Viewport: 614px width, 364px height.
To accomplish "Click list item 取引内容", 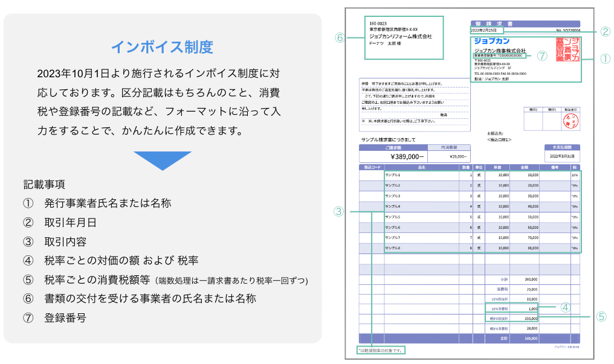I will click(x=65, y=241).
